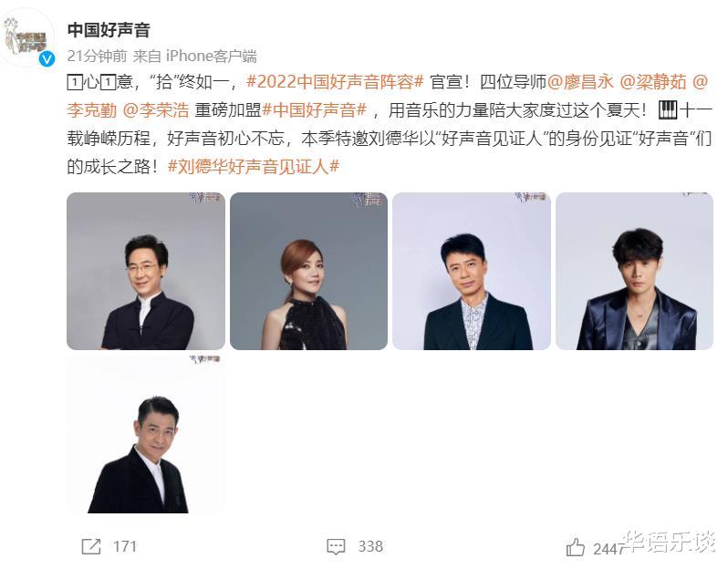The height and width of the screenshot is (569, 728).
Task: Click the 338 comment count
Action: click(x=370, y=546)
